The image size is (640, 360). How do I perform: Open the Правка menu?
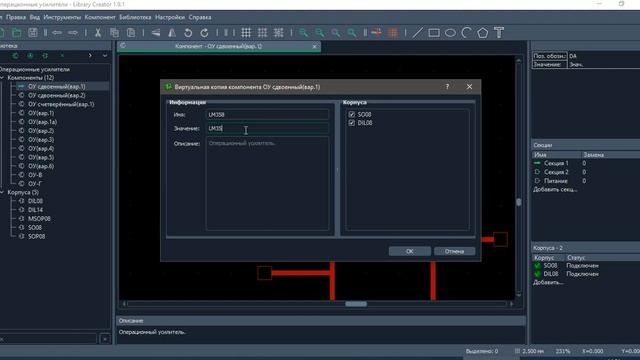(16, 17)
